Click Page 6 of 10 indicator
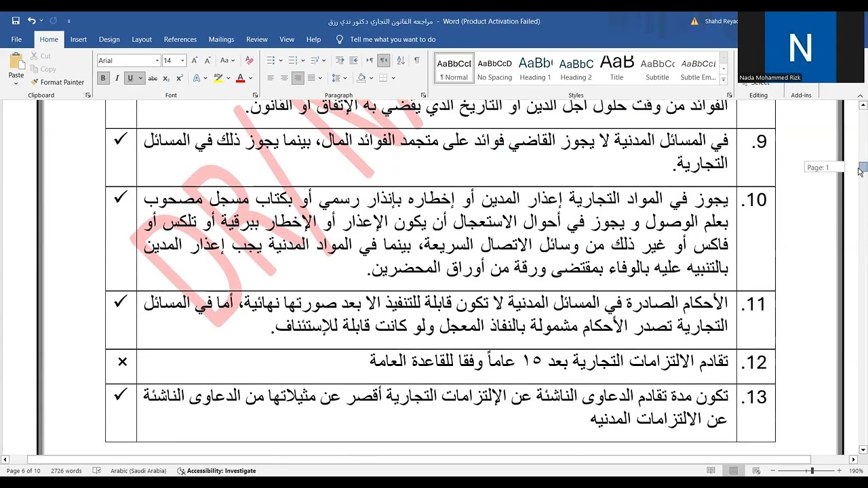This screenshot has width=868, height=488. [x=24, y=470]
